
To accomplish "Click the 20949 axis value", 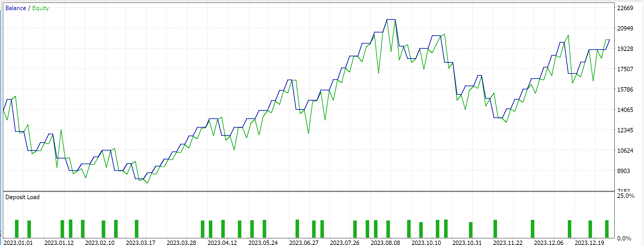I will click(x=625, y=28).
